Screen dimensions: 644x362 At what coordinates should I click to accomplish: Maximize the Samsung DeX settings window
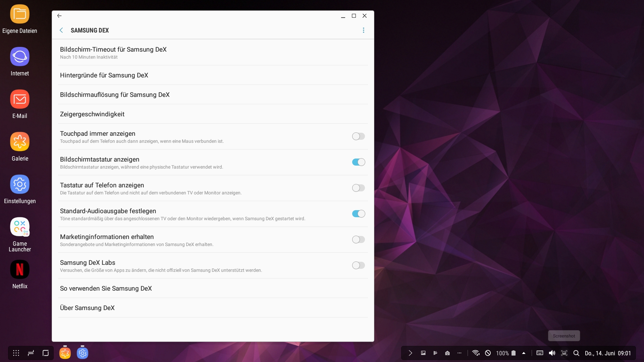click(354, 16)
